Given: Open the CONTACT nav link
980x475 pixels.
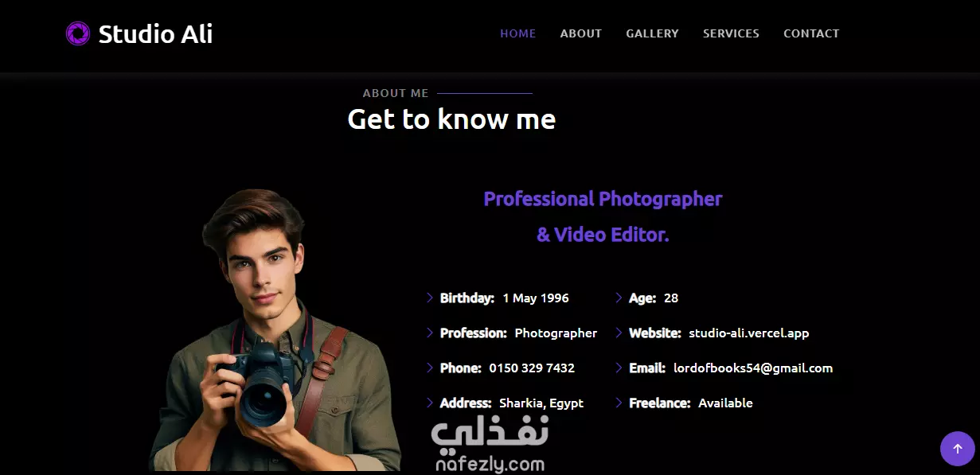Looking at the screenshot, I should (811, 33).
